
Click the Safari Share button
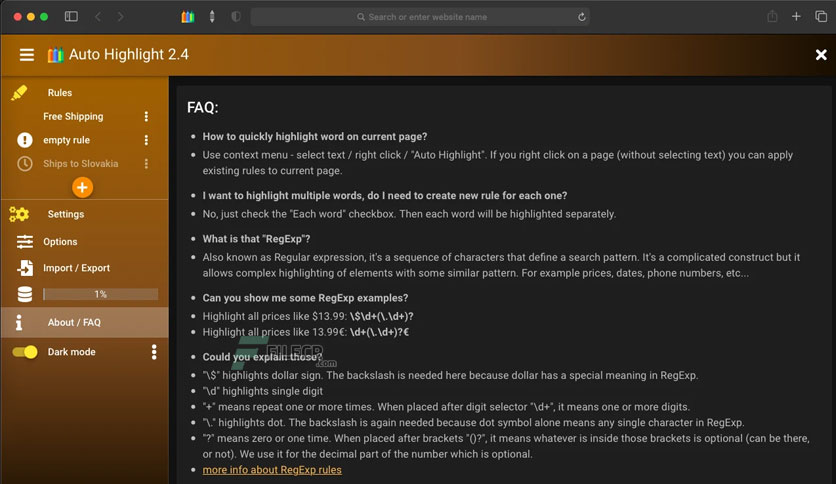coord(772,17)
